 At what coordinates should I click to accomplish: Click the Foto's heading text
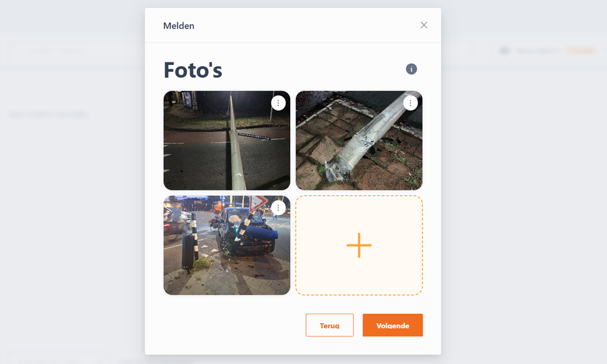pyautogui.click(x=193, y=70)
